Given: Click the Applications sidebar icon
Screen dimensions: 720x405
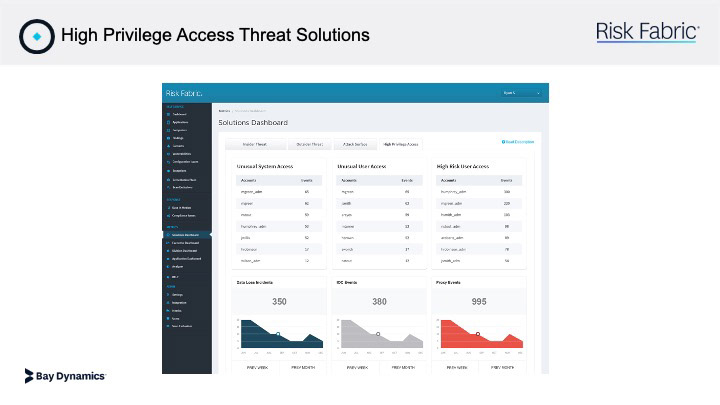Looking at the screenshot, I should pyautogui.click(x=168, y=122).
